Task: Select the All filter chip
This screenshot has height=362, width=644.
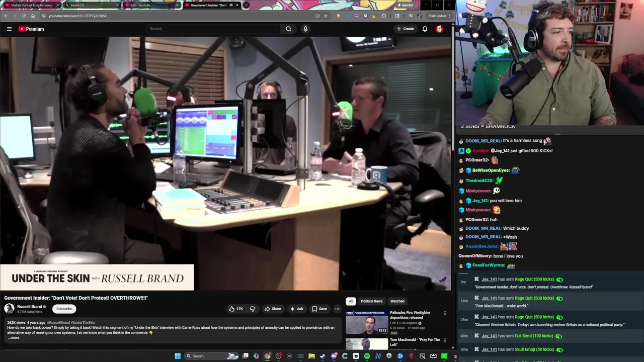Action: (351, 301)
